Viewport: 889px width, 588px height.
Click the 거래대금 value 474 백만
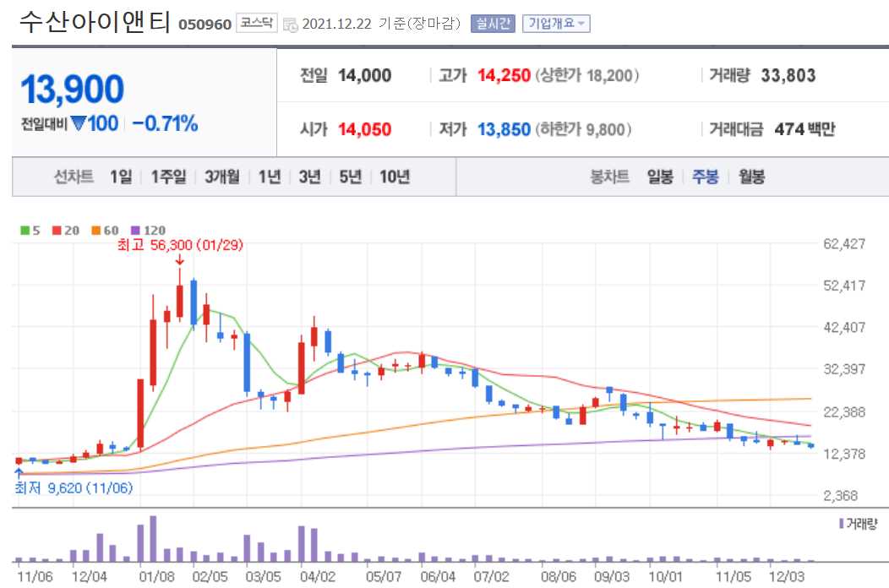(804, 129)
